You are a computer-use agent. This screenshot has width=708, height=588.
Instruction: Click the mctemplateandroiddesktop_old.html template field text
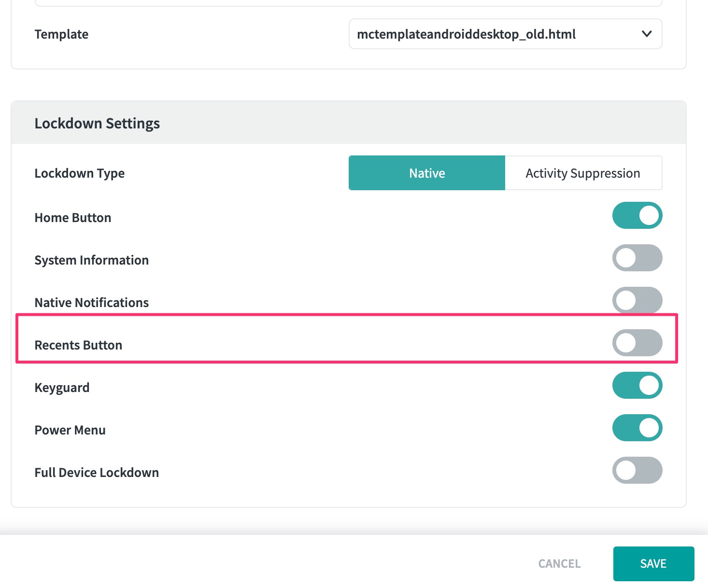tap(466, 34)
